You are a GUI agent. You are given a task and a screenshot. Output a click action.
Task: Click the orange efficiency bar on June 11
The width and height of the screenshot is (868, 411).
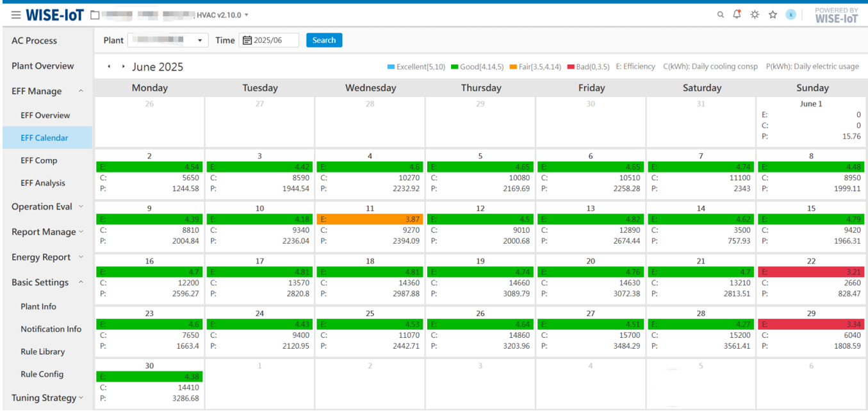click(x=370, y=219)
